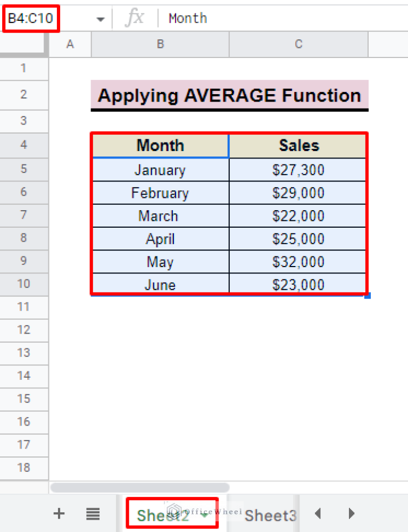Click the February cell

click(160, 193)
